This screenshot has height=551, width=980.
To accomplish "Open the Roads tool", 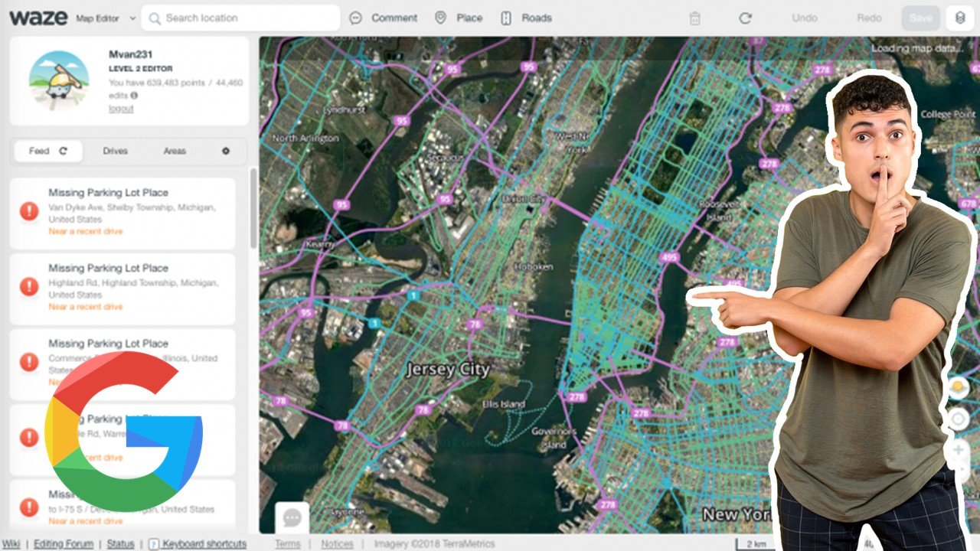I will (x=524, y=18).
